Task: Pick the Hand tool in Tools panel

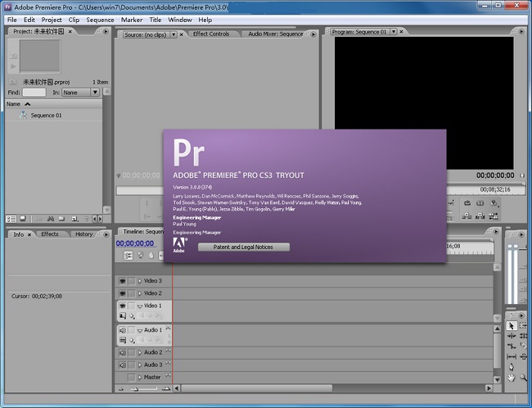Action: 512,378
